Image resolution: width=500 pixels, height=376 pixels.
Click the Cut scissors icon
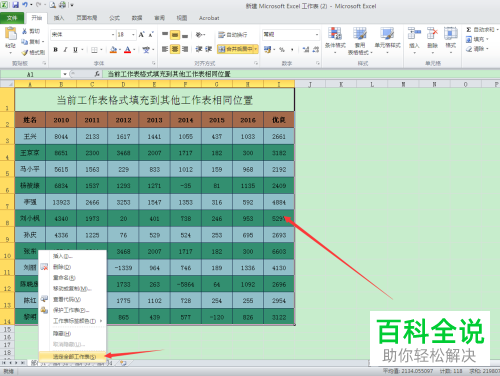click(x=24, y=31)
